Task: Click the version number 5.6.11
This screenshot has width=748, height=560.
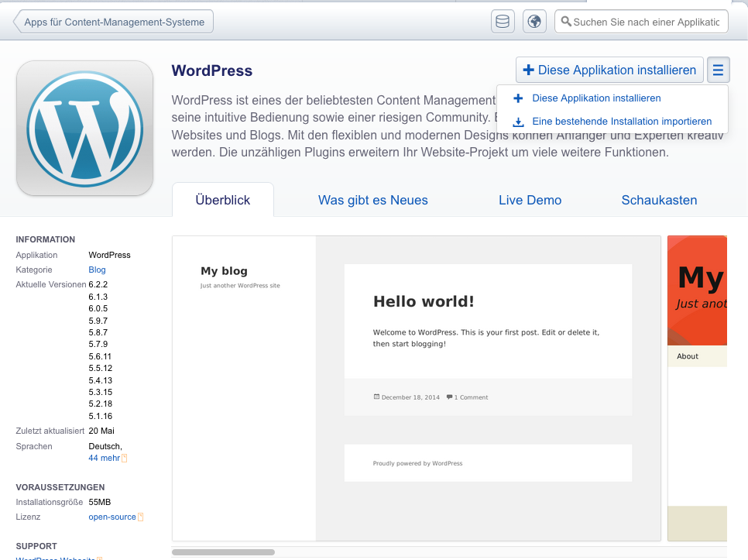Action: point(100,357)
